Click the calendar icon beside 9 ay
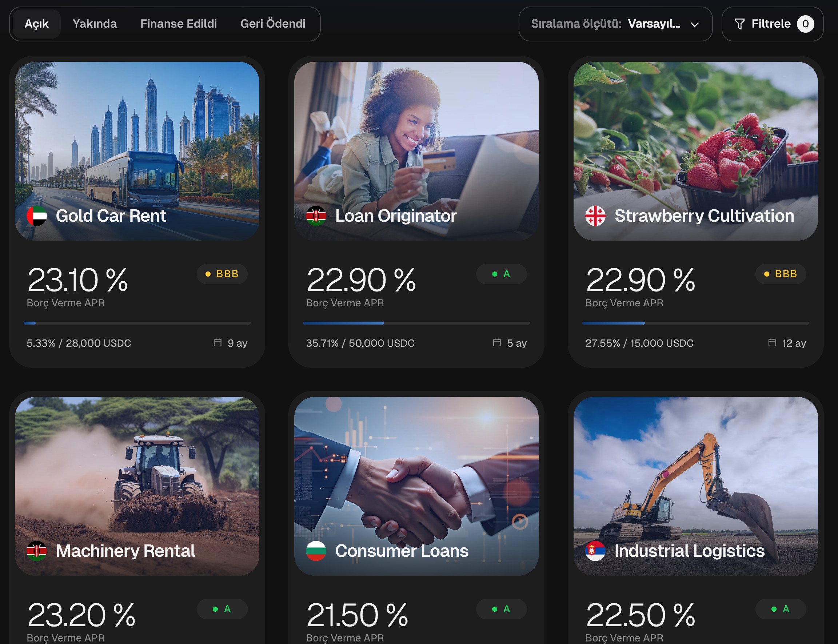 [x=218, y=342]
